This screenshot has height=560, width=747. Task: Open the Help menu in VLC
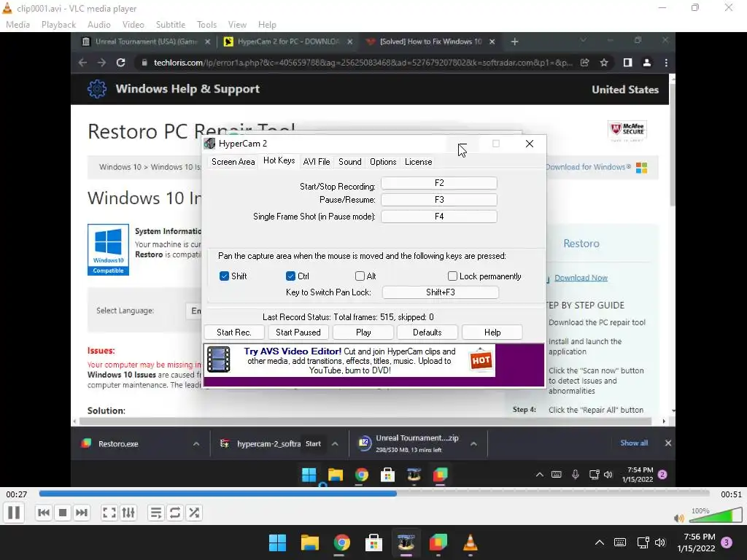pyautogui.click(x=267, y=24)
